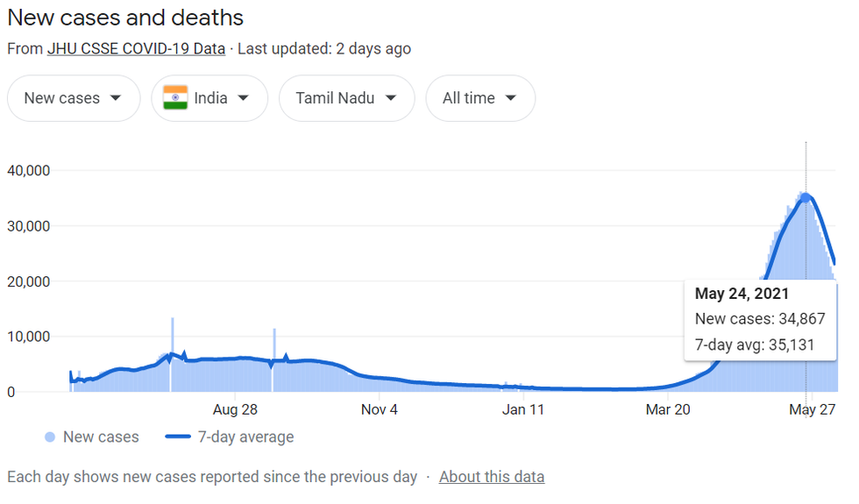This screenshot has width=859, height=504.
Task: Click the 7-day average legend label
Action: [246, 437]
